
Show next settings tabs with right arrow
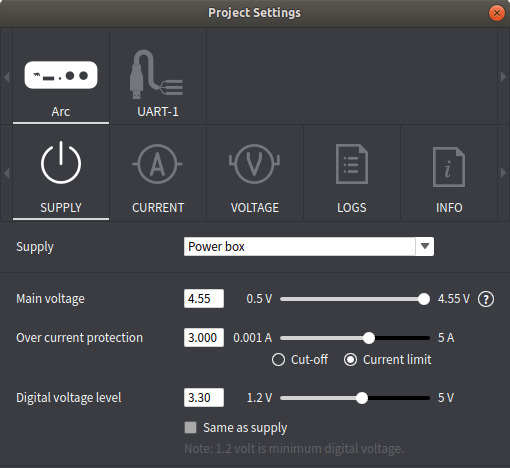click(503, 173)
